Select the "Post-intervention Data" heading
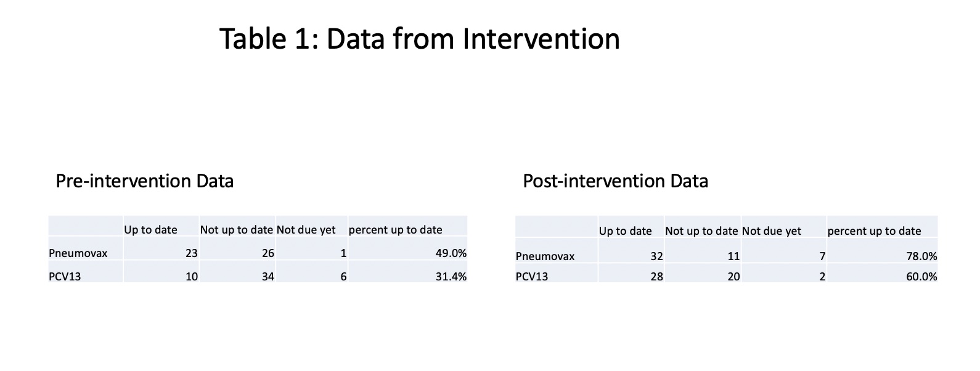Viewport: 980px width, 371px height. click(615, 181)
